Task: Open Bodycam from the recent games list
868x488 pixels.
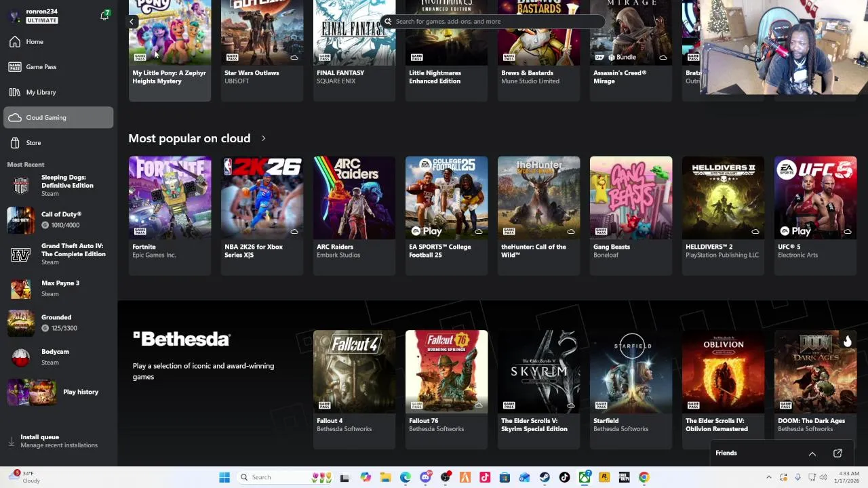Action: 58,357
